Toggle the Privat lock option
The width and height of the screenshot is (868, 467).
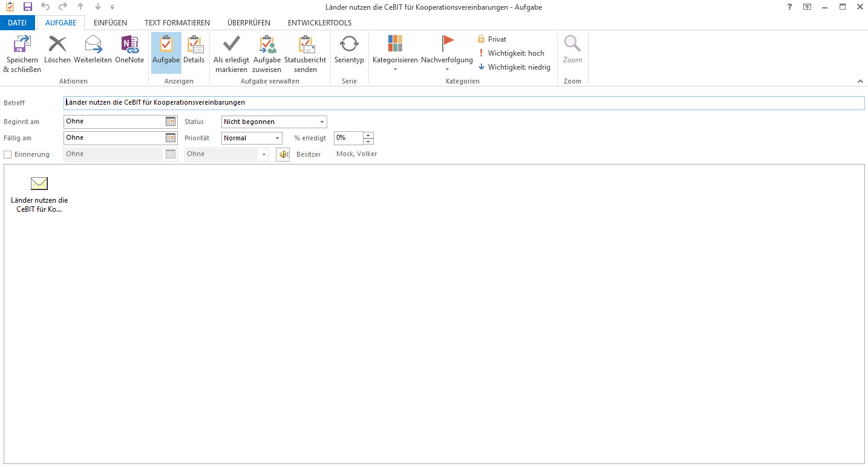tap(492, 39)
